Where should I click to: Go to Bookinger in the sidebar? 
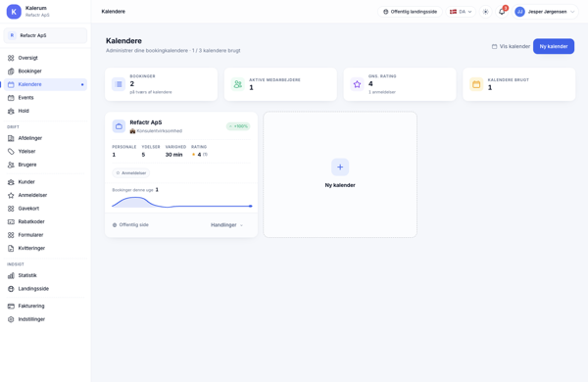(45, 71)
